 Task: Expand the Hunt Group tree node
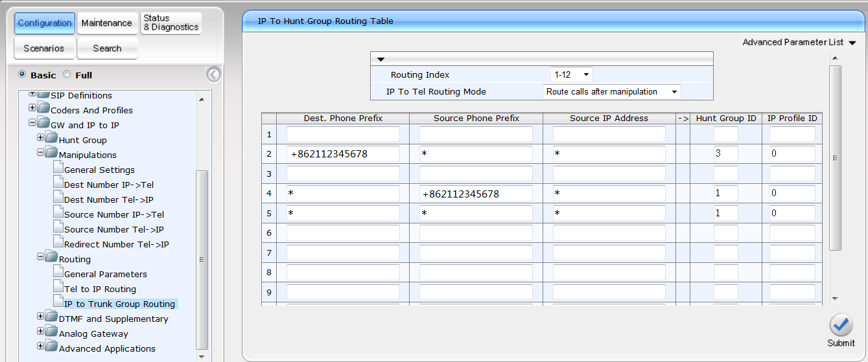(40, 138)
